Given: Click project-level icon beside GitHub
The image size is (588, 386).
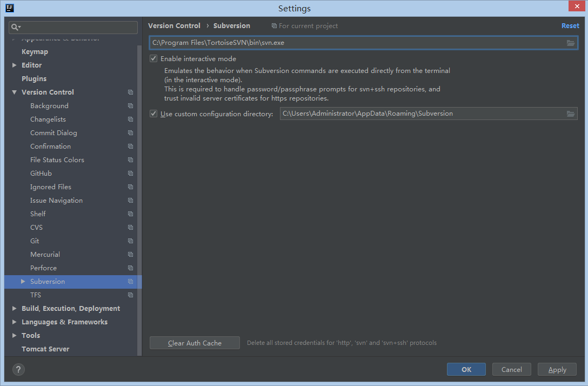Looking at the screenshot, I should 130,174.
